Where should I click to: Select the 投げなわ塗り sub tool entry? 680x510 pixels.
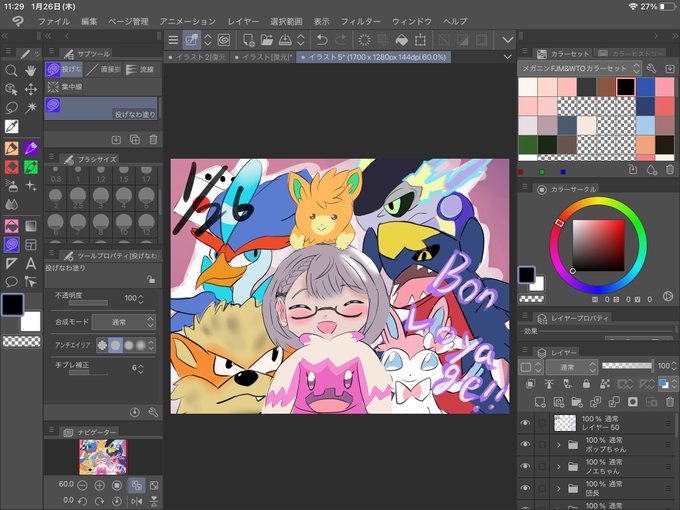click(101, 108)
